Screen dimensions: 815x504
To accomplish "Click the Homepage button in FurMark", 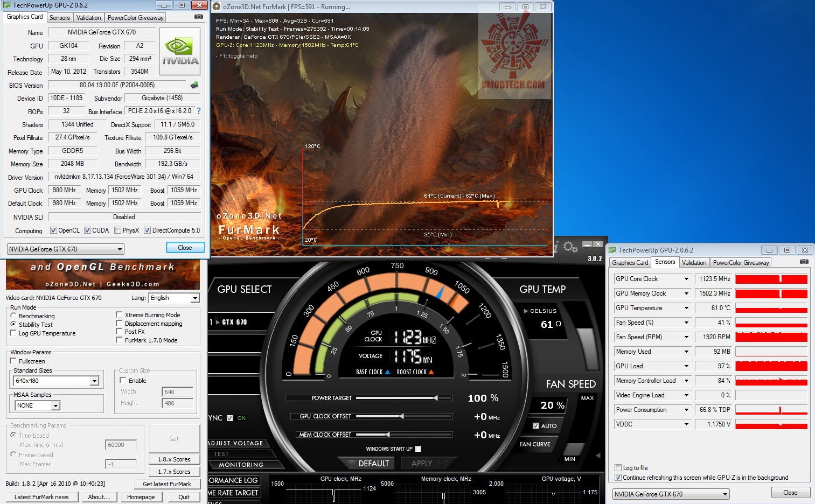I will (x=141, y=497).
